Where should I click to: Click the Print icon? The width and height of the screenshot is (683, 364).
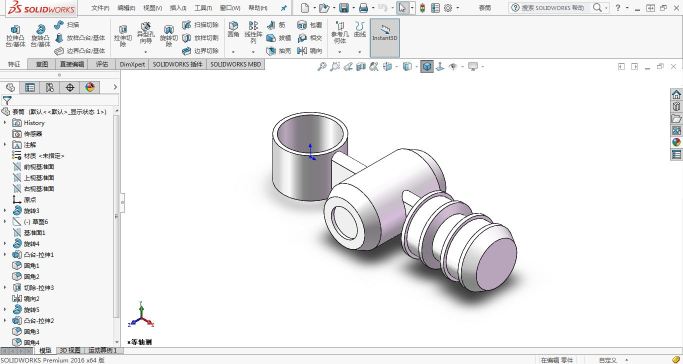pos(363,7)
